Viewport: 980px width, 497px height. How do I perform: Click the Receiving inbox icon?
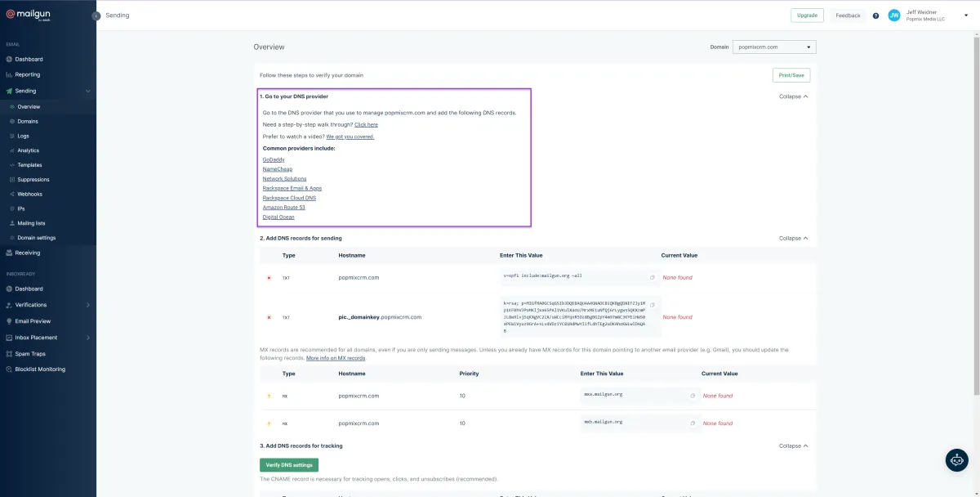8,253
